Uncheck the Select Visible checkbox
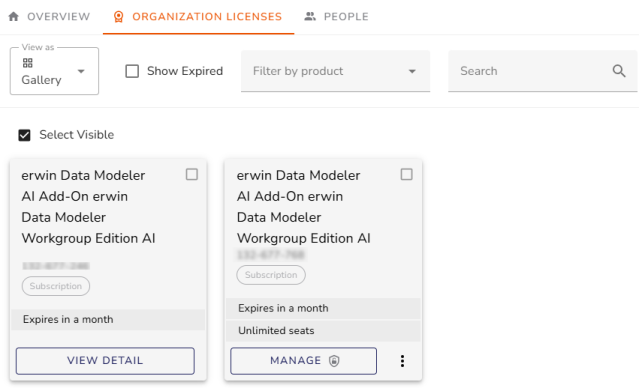 tap(24, 135)
